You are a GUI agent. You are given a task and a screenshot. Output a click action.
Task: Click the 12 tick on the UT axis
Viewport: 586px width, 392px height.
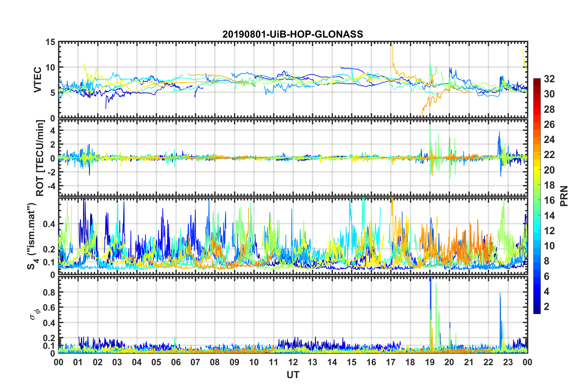(293, 362)
